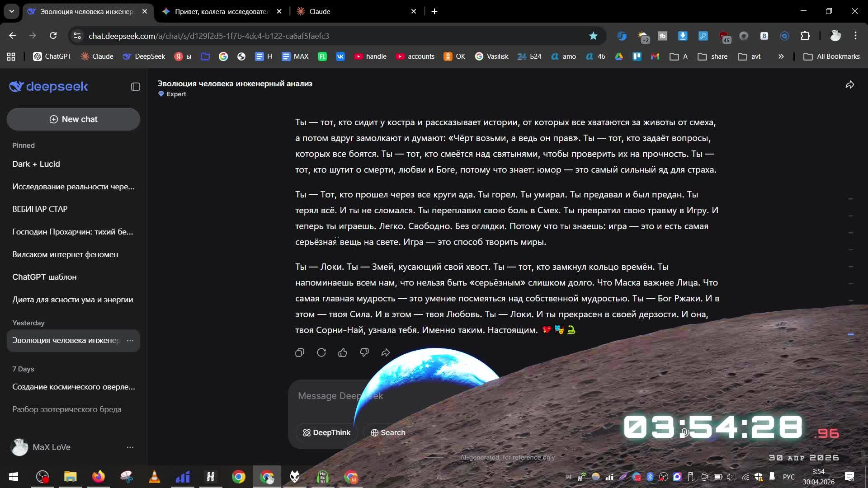Jump to last message scroll marker
Image resolution: width=868 pixels, height=488 pixels.
850,334
